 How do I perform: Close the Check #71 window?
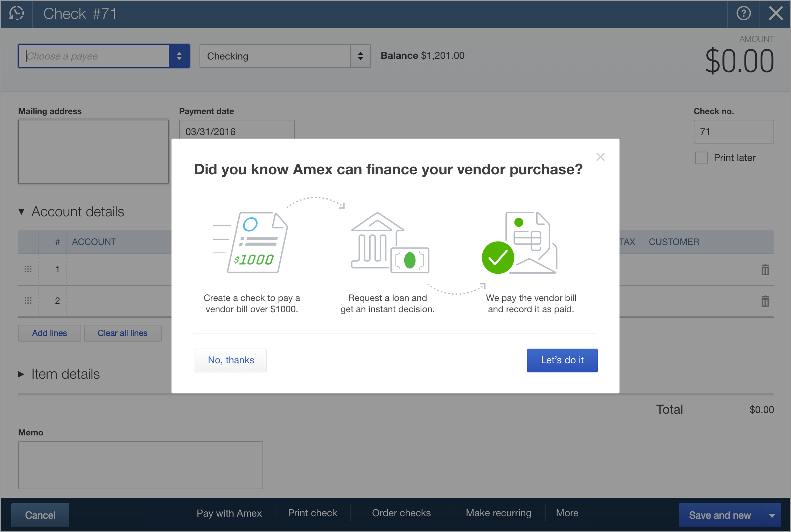776,14
